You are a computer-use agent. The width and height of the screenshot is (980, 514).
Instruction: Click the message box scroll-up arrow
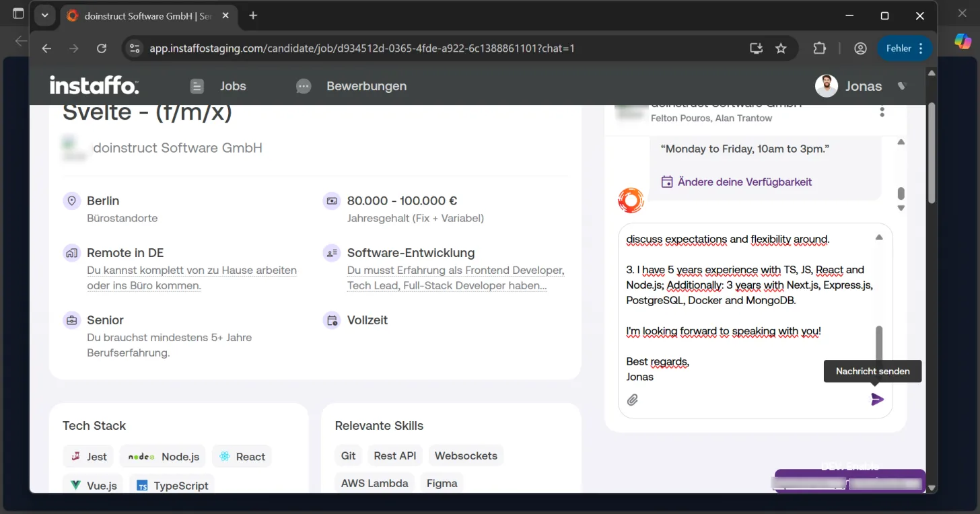pos(879,237)
